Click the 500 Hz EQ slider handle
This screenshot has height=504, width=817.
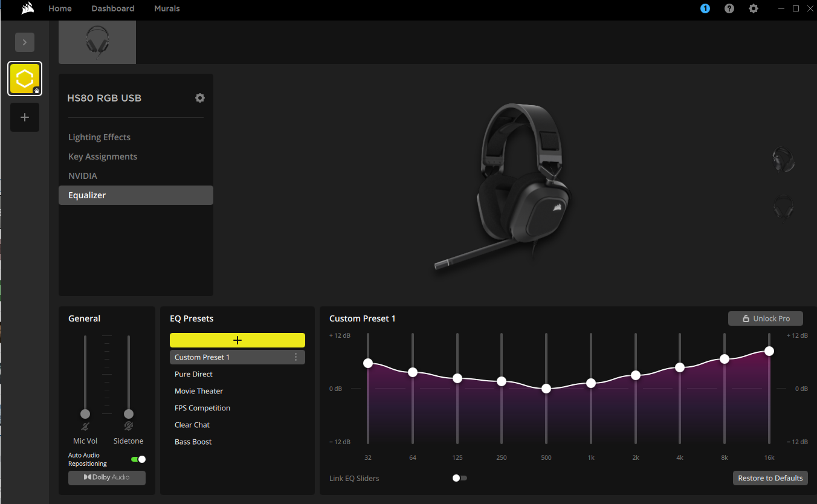[546, 389]
